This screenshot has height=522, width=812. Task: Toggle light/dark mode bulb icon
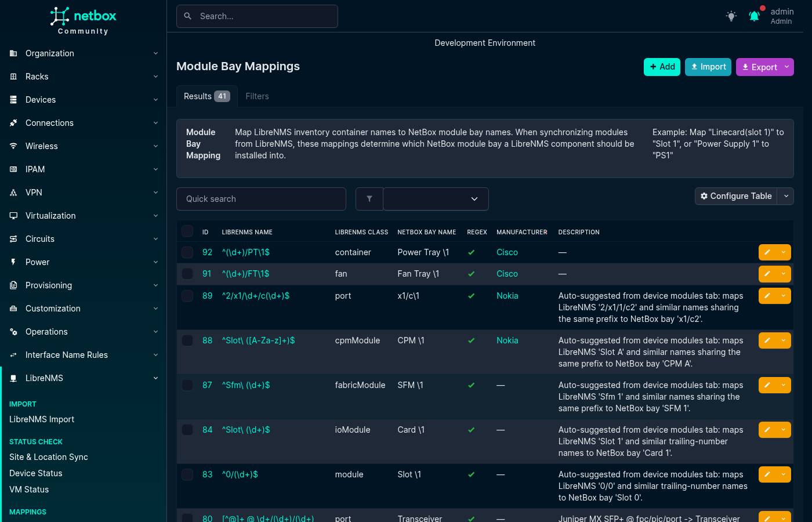(x=731, y=16)
